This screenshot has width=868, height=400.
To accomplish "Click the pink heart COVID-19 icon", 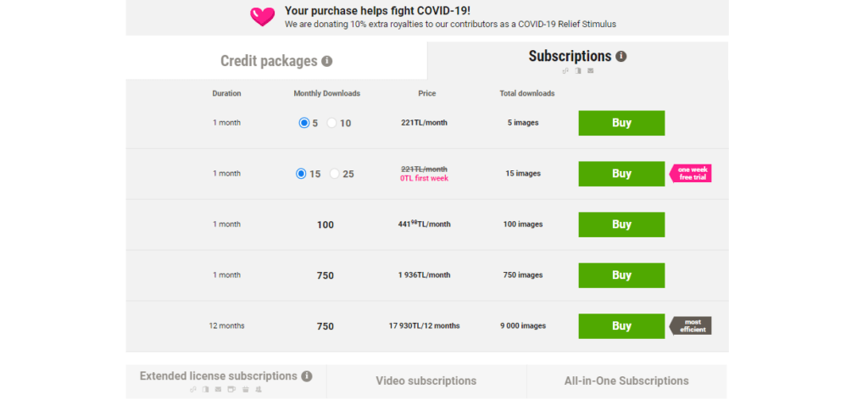I will (x=262, y=16).
